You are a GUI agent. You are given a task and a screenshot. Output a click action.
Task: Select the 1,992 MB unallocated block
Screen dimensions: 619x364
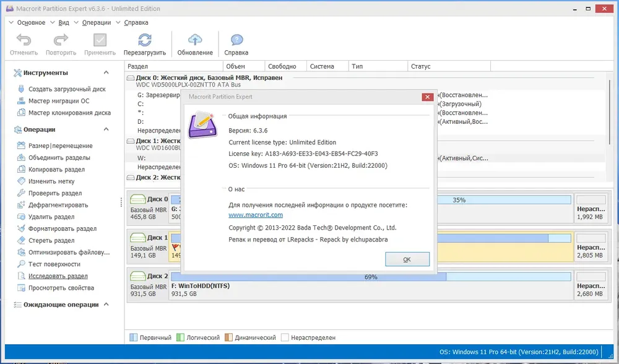point(590,209)
